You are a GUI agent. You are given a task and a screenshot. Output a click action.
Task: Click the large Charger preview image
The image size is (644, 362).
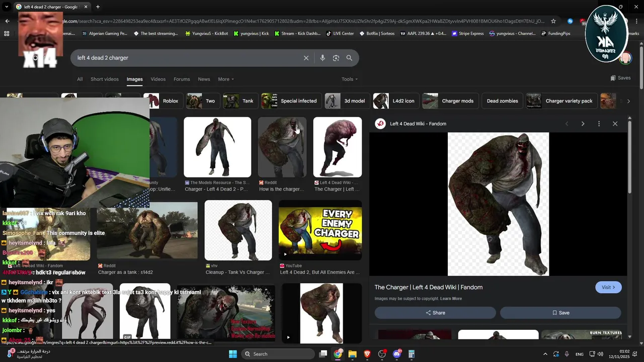(498, 204)
